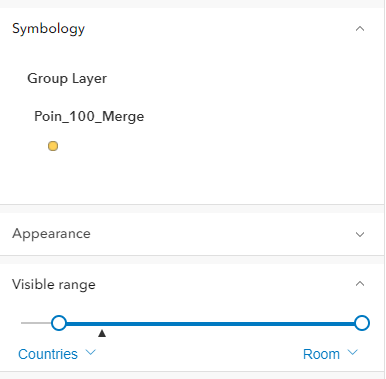The width and height of the screenshot is (386, 379).
Task: Click the right visible range slider handle
Action: (362, 323)
